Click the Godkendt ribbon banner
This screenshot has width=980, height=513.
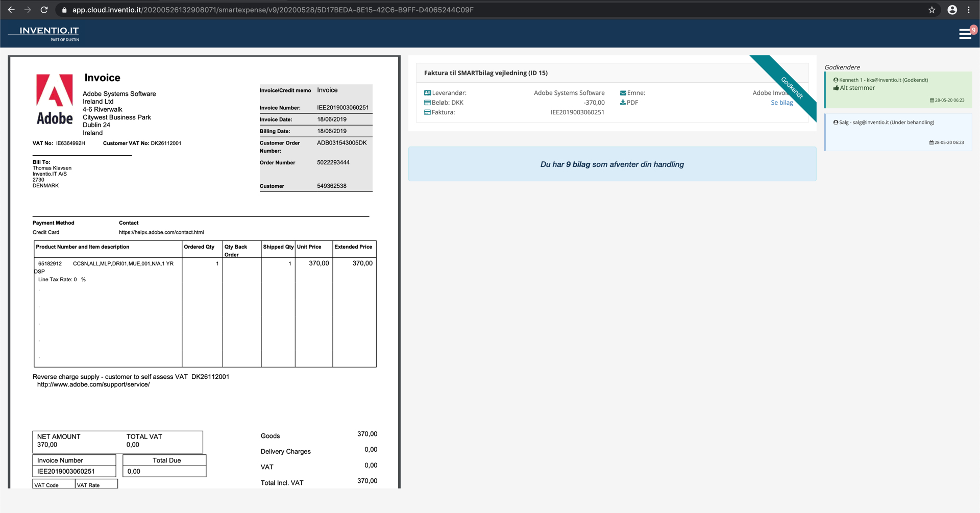click(792, 88)
